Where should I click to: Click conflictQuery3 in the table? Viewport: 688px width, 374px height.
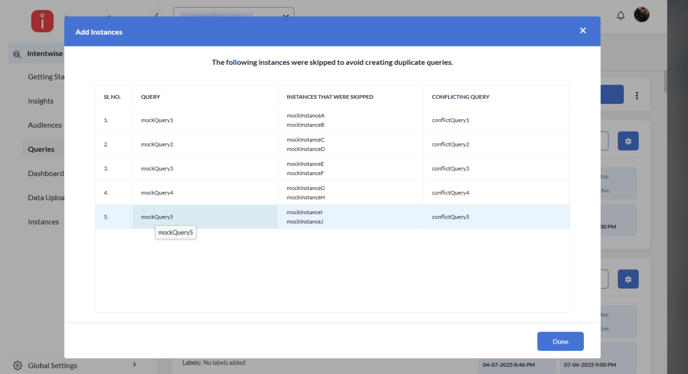pyautogui.click(x=450, y=169)
